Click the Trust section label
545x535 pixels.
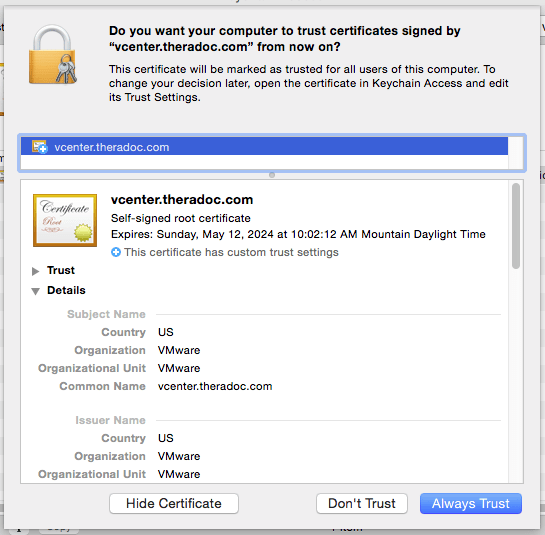(x=61, y=270)
